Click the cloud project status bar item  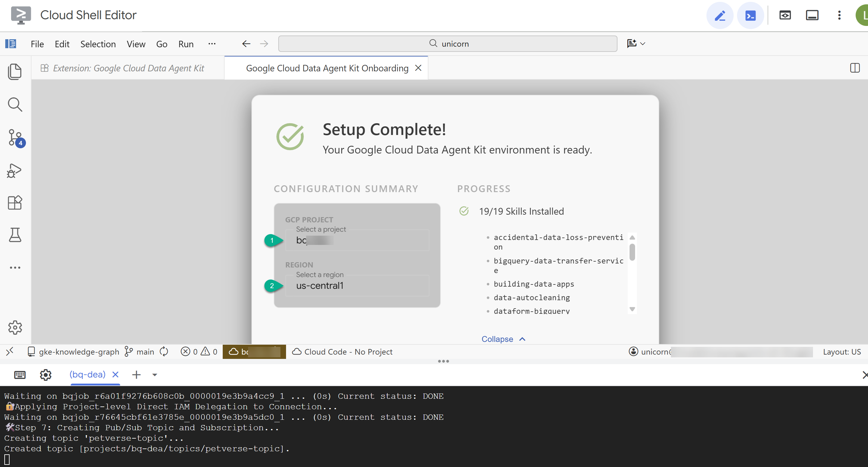255,351
